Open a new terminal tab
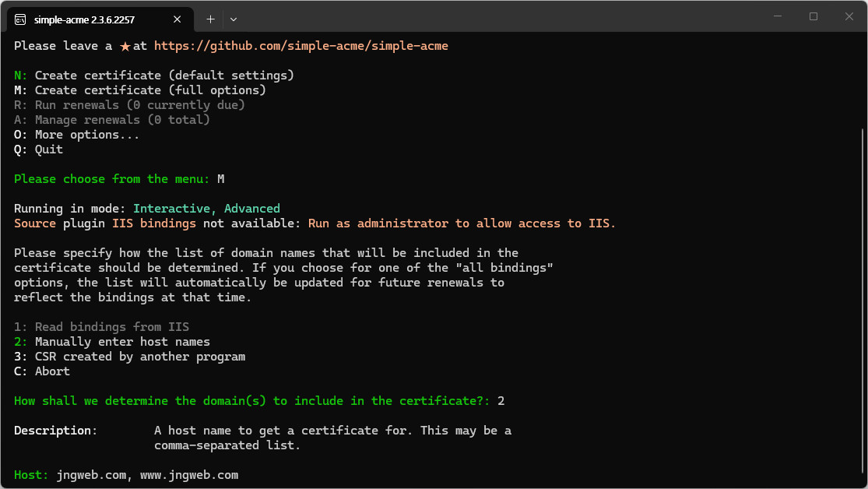The image size is (868, 489). tap(210, 19)
